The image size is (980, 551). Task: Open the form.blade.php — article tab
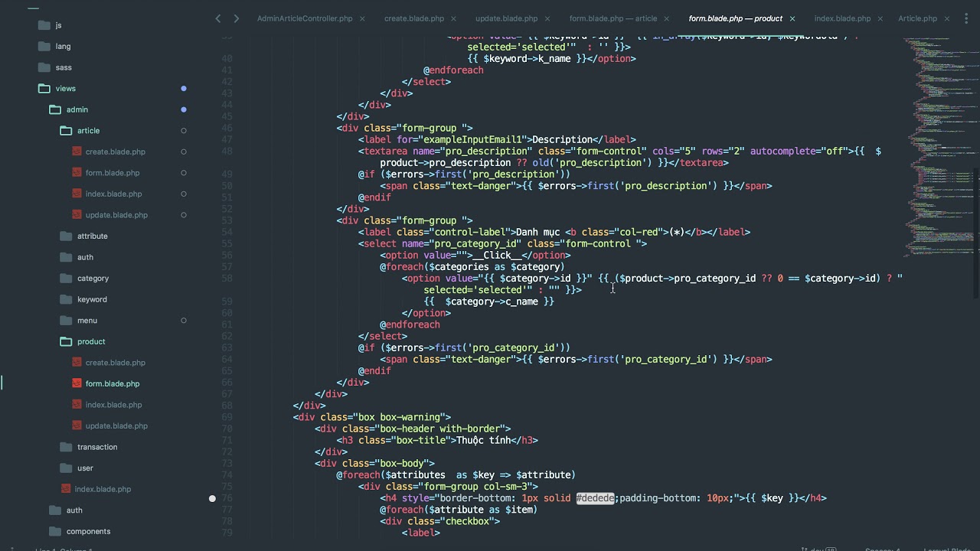coord(612,18)
